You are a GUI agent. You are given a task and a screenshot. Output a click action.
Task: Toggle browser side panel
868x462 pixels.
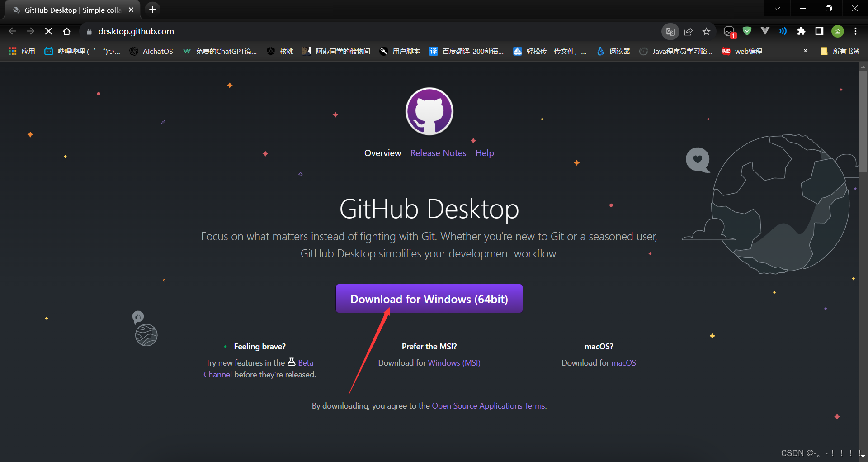tap(819, 31)
